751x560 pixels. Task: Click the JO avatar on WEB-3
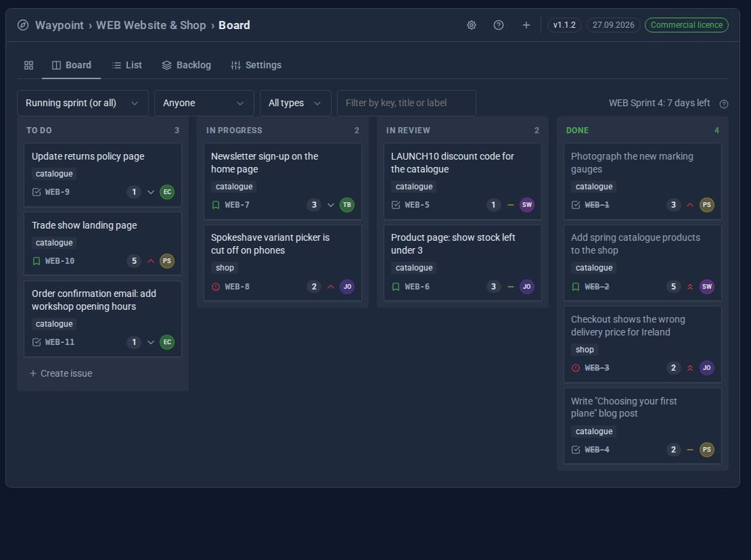(707, 368)
